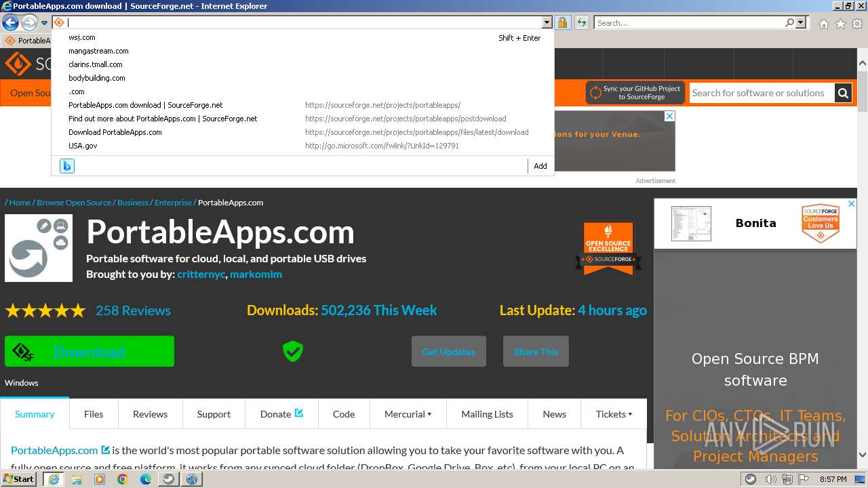This screenshot has height=488, width=868.
Task: Click Get Updates button
Action: pos(449,351)
